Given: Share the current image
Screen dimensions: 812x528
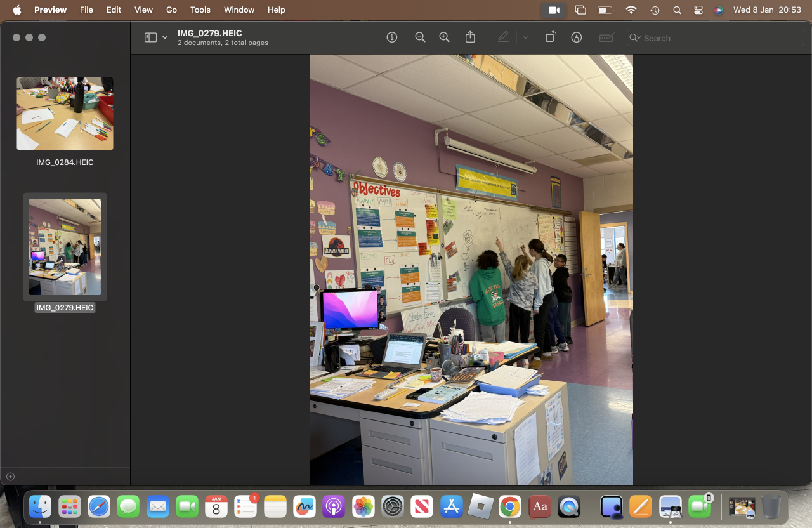Looking at the screenshot, I should 470,37.
